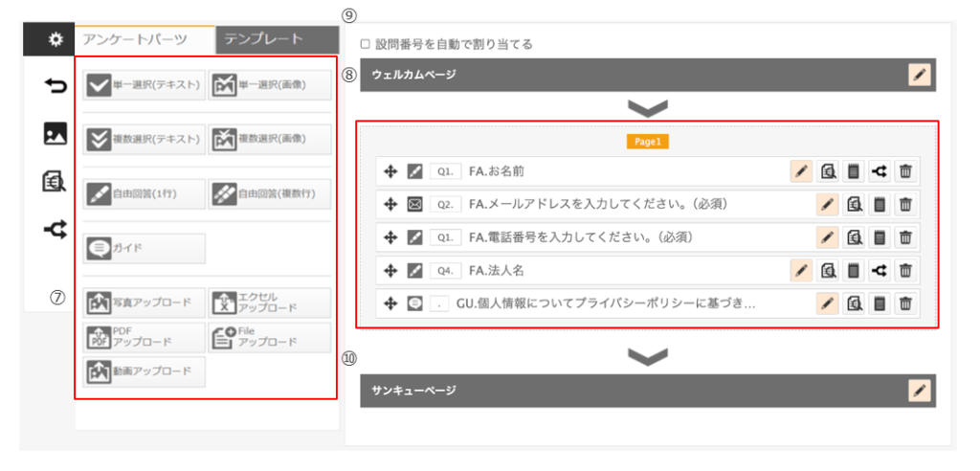Image resolution: width=980 pixels, height=471 pixels.
Task: Choose the Fileアップロード part
Action: [269, 337]
